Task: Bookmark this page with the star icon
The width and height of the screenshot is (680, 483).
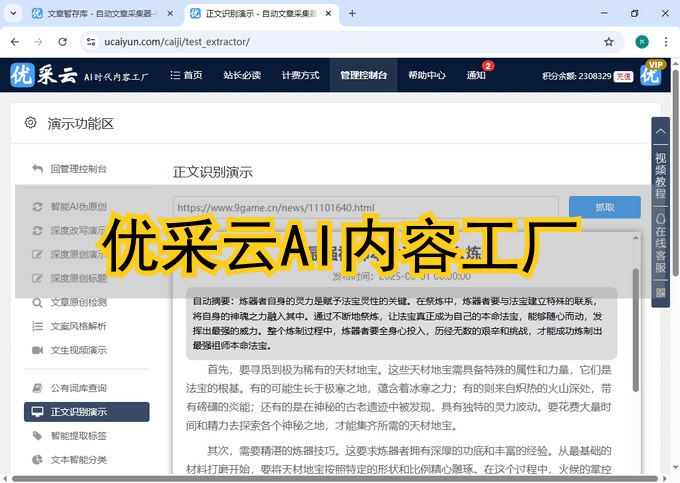Action: click(x=609, y=42)
